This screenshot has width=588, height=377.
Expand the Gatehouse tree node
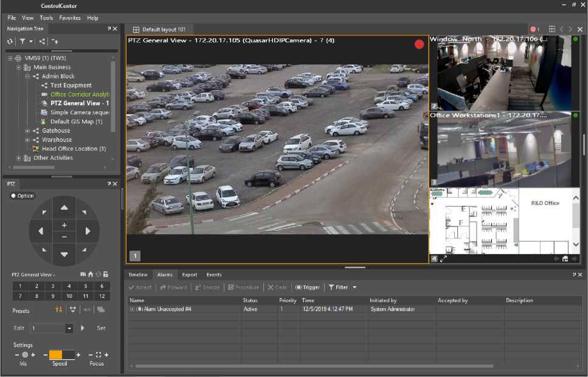click(27, 131)
